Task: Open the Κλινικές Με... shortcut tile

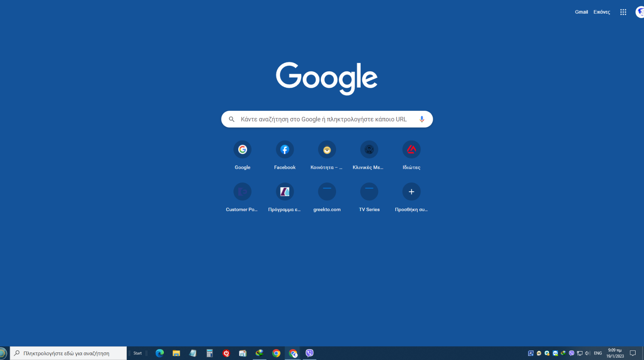Action: click(x=369, y=156)
